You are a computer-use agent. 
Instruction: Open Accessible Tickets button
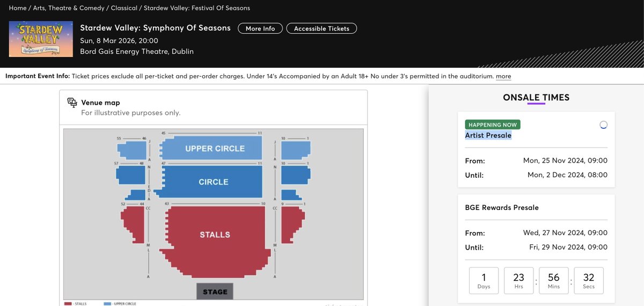pos(321,28)
